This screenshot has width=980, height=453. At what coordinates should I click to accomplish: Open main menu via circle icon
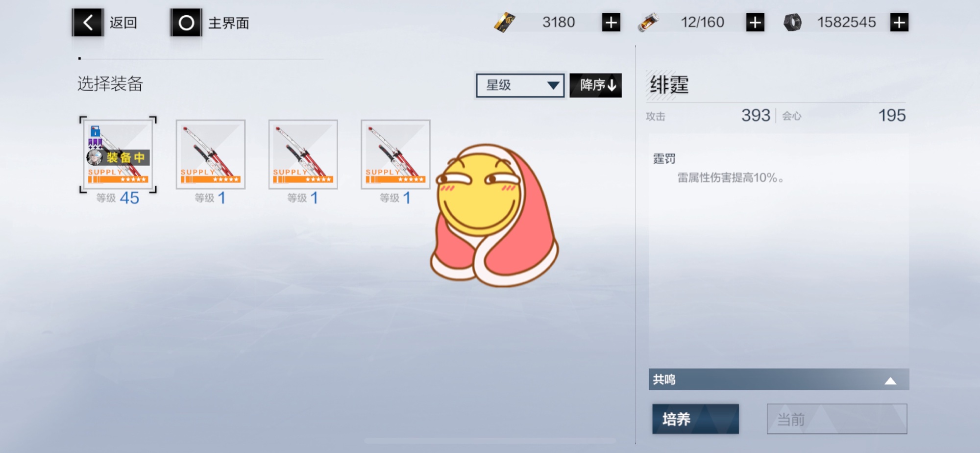tap(186, 23)
